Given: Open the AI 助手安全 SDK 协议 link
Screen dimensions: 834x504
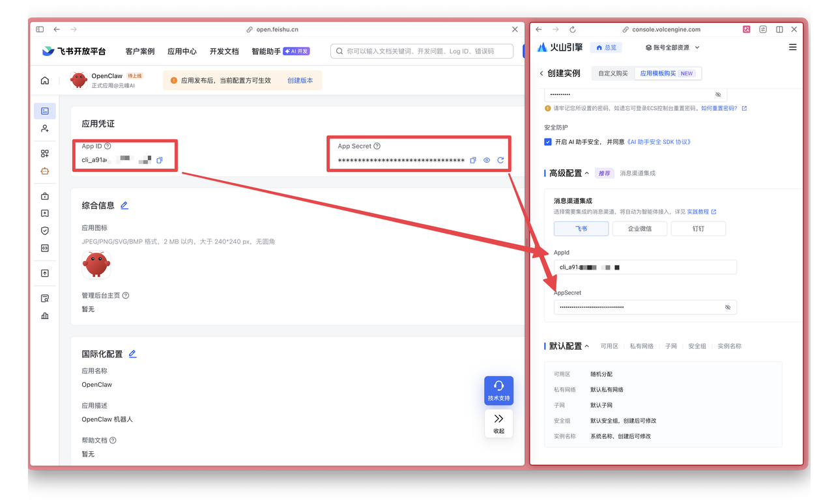Looking at the screenshot, I should click(659, 142).
